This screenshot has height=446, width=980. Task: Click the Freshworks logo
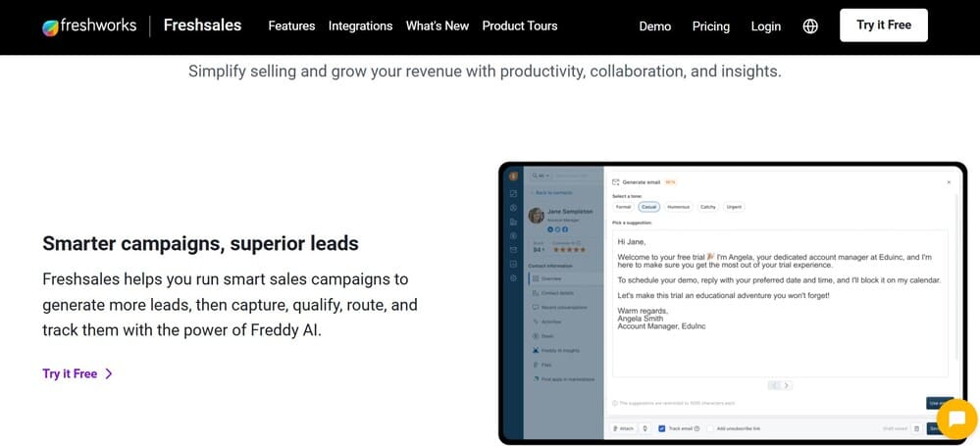[88, 26]
